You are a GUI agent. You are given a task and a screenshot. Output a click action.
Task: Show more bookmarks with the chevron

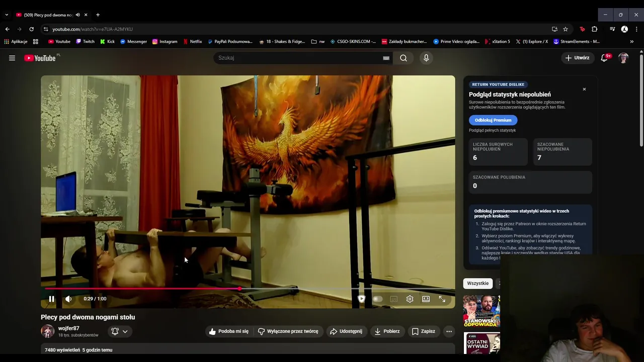coord(632,42)
